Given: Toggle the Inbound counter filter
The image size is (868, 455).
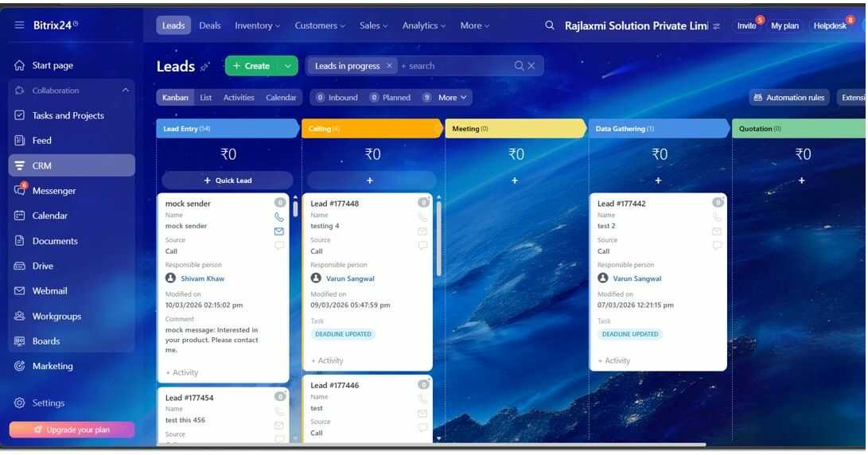Looking at the screenshot, I should [337, 97].
